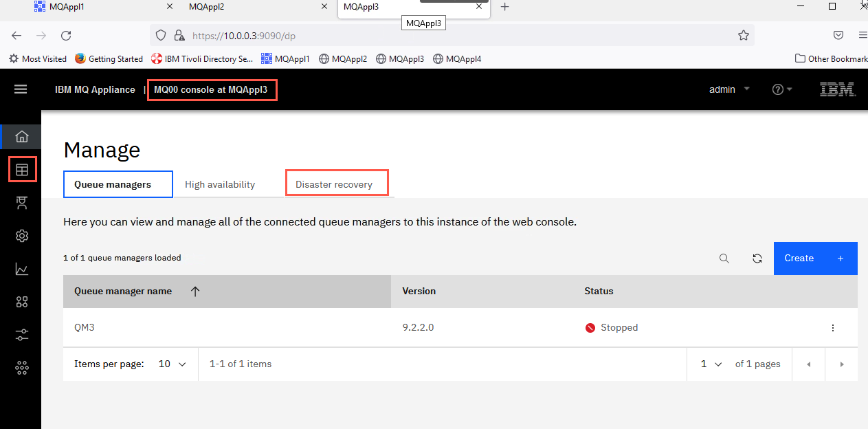The image size is (868, 429).
Task: Open the Getting Started bookmark
Action: (x=109, y=59)
